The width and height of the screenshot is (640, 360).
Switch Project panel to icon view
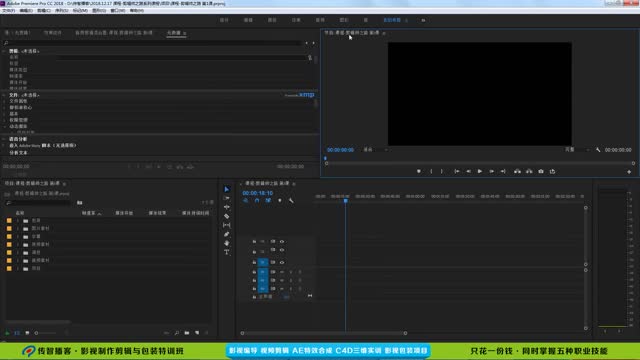[x=27, y=333]
